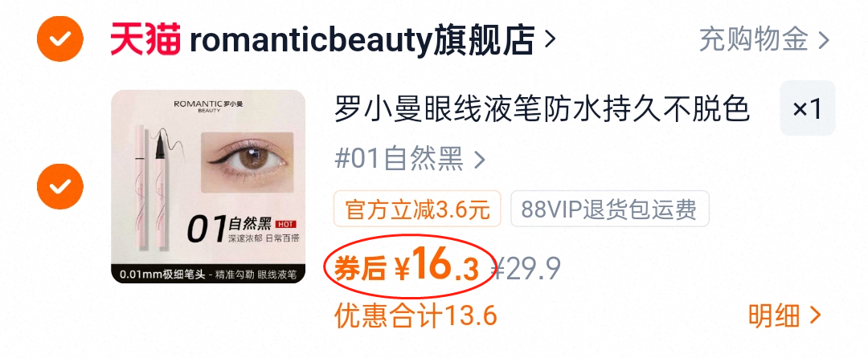Tap the 88VIP退货包运费 tag
Image resolution: width=868 pixels, height=358 pixels.
coord(609,209)
